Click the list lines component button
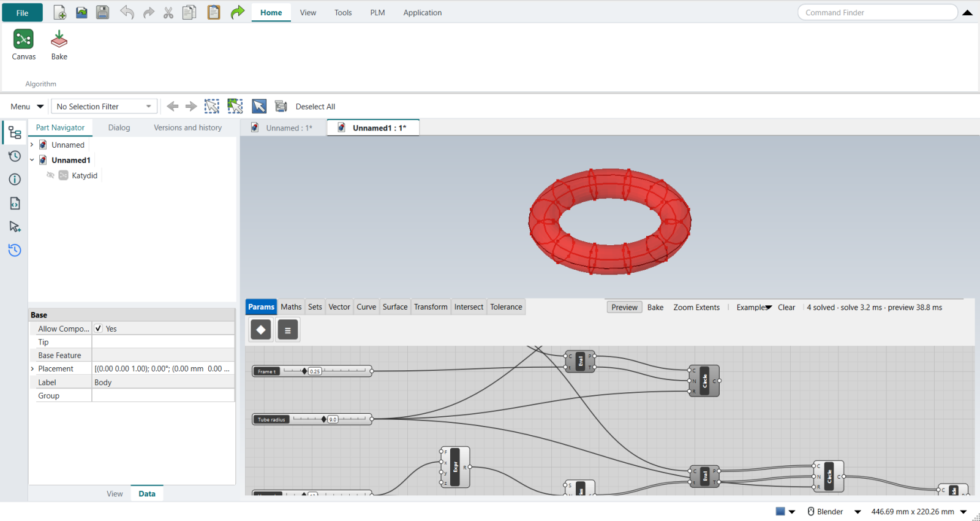 point(288,330)
